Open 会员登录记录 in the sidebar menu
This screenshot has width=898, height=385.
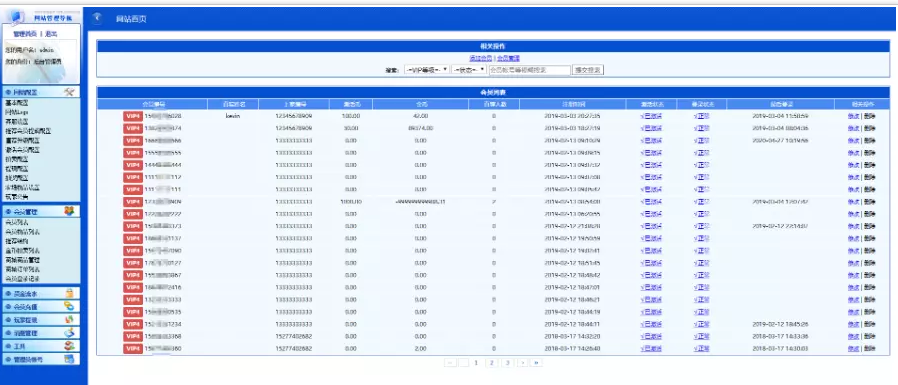[x=22, y=278]
